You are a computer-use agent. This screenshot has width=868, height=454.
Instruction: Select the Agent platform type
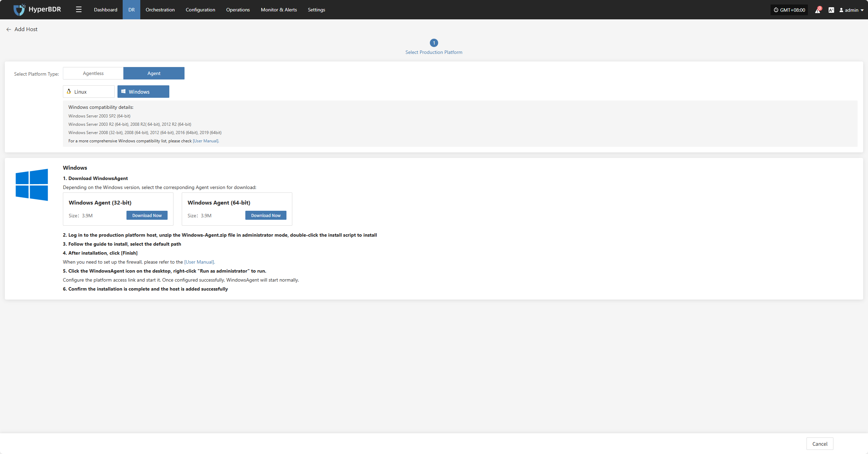pos(154,73)
